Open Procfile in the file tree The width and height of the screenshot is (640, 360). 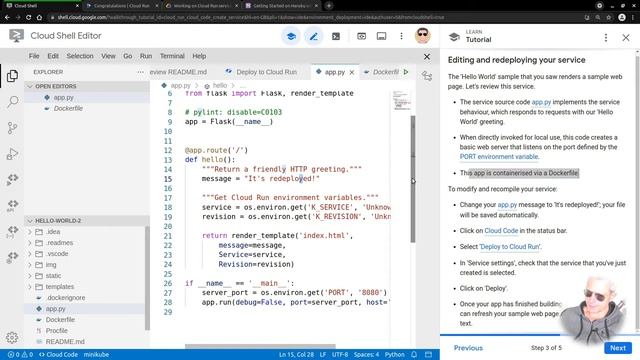pyautogui.click(x=57, y=331)
